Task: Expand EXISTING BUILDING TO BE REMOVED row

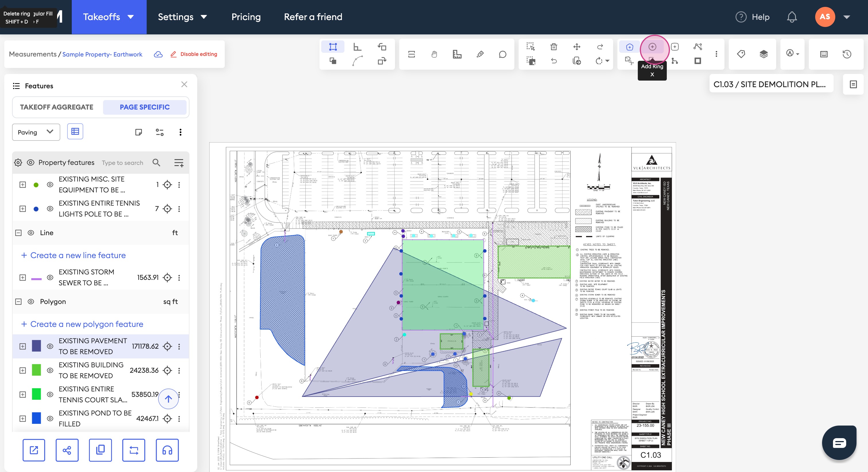Action: (23, 370)
